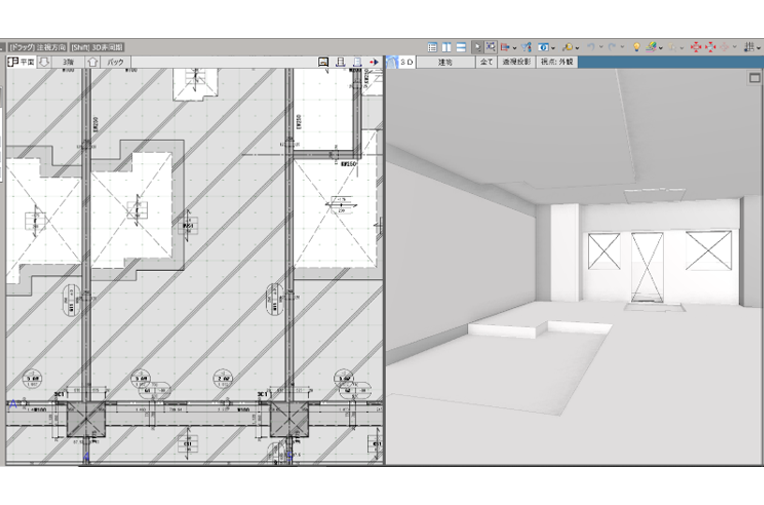
Task: Switch to vertical split window layout
Action: click(446, 47)
